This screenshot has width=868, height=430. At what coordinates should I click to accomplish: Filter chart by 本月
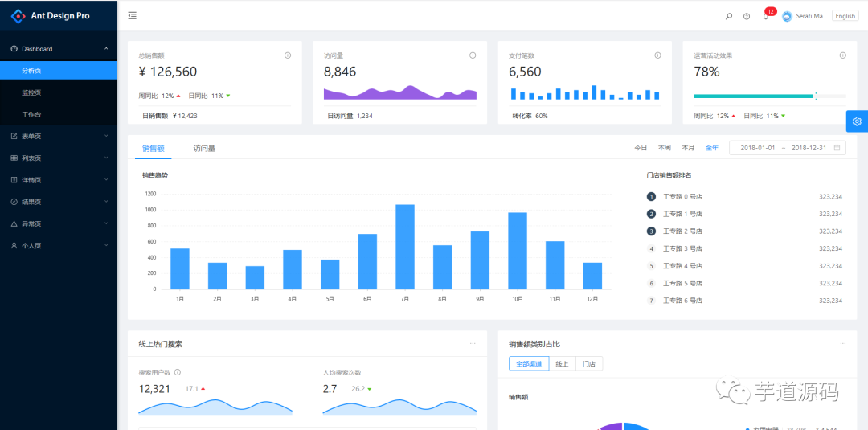click(x=688, y=148)
